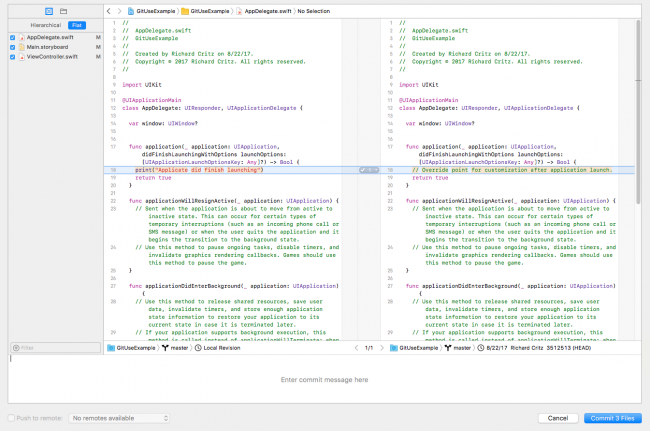The width and height of the screenshot is (650, 431).
Task: Click the Commit 3 Files button
Action: pos(613,418)
